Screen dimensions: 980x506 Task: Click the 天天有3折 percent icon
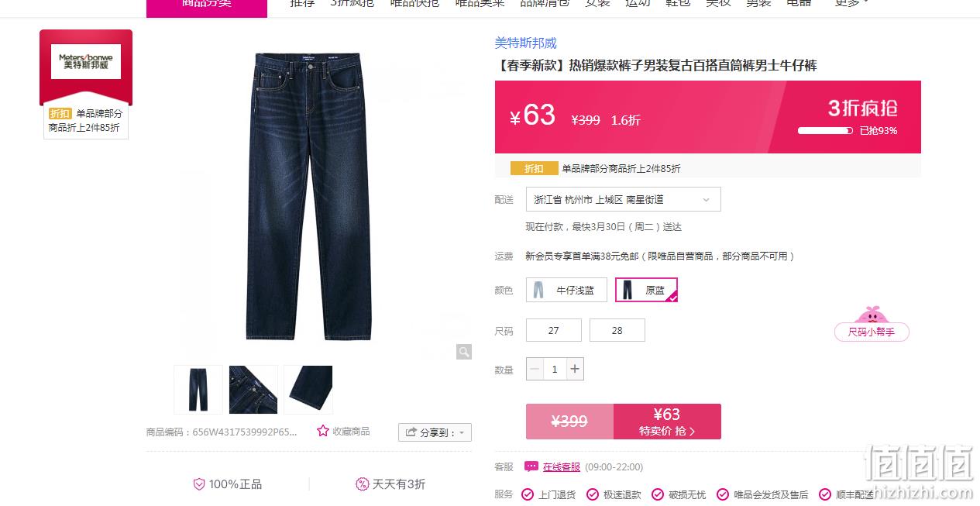(x=362, y=484)
